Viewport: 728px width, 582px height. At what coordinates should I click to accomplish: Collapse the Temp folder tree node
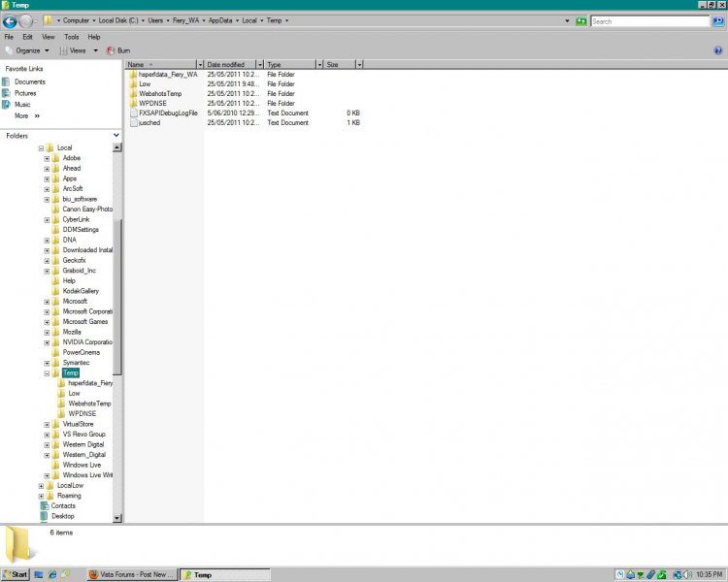[x=47, y=373]
